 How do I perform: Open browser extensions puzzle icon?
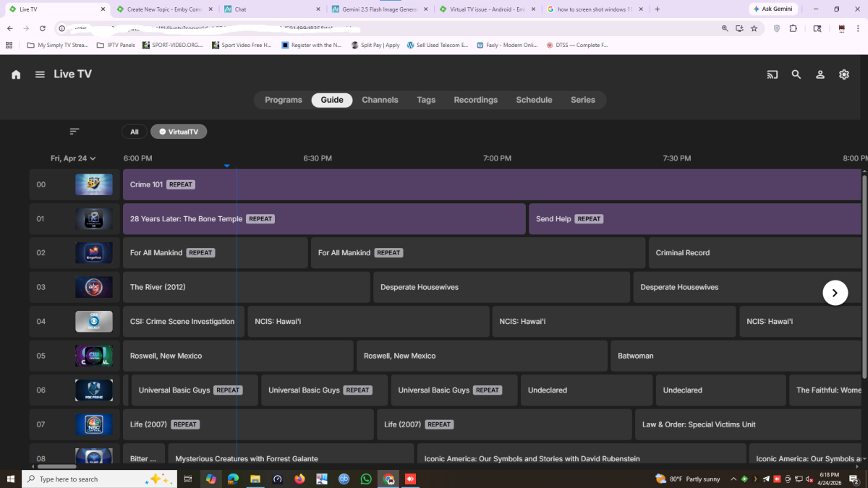pos(793,28)
